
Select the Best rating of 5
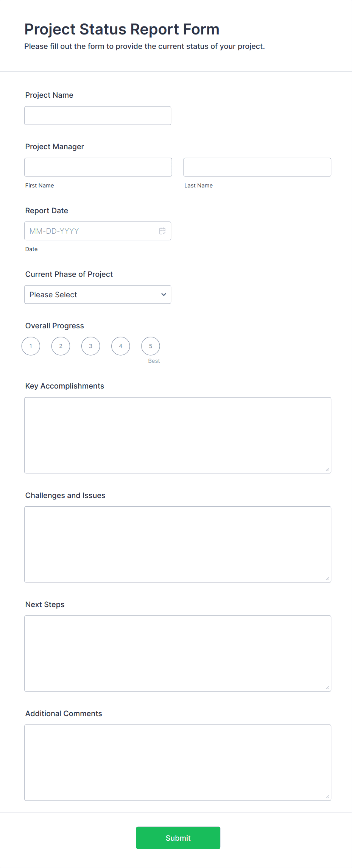pos(150,346)
